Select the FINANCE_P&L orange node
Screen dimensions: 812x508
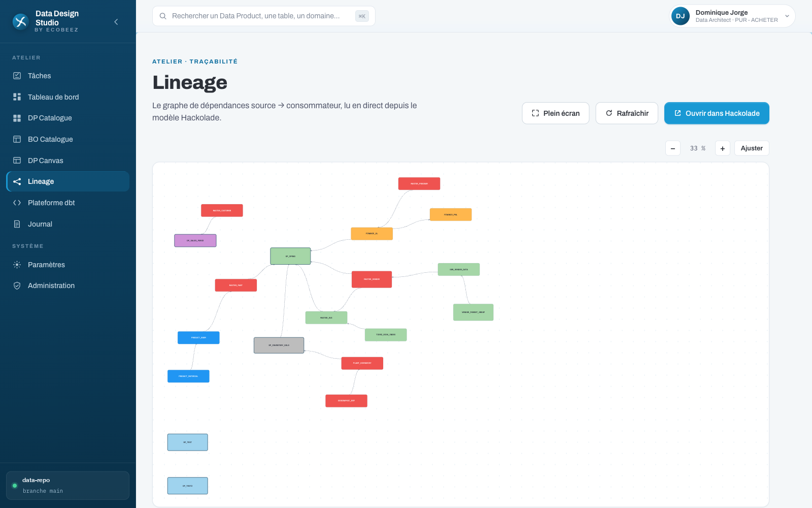(451, 214)
